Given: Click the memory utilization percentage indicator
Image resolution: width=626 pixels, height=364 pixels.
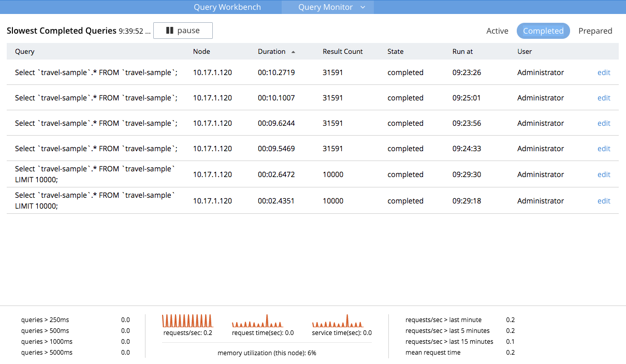Looking at the screenshot, I should (267, 353).
